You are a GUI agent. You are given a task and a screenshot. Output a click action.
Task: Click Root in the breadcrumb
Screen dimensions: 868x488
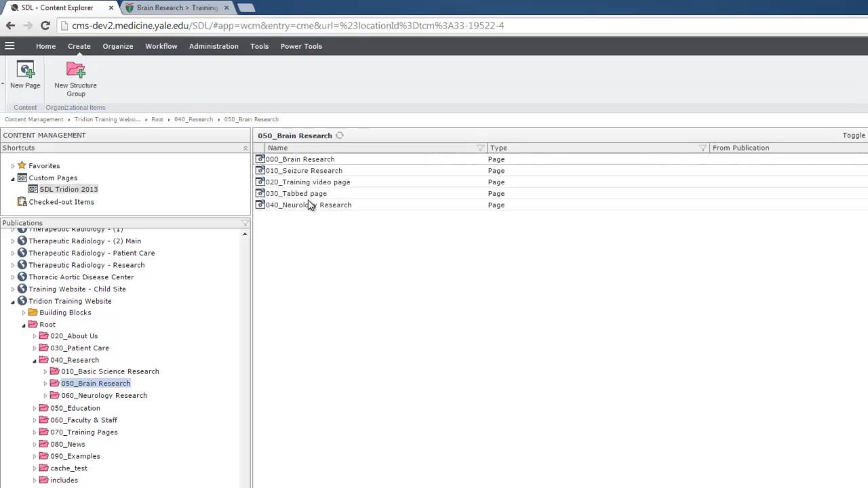click(157, 119)
